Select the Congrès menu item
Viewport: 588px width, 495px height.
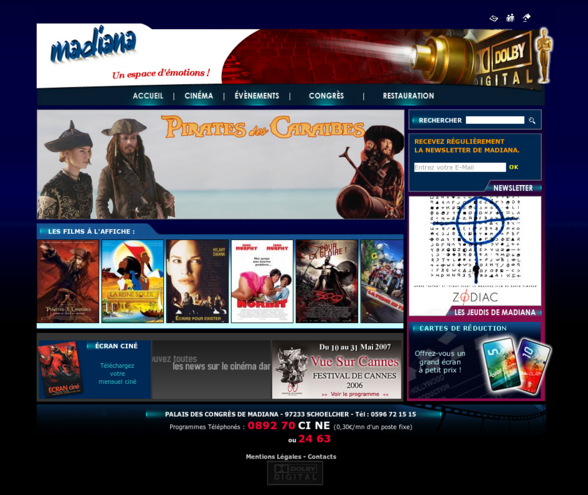[326, 96]
